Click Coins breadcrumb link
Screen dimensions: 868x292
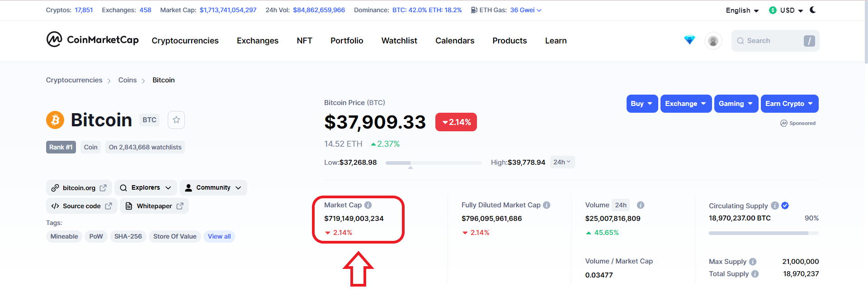click(127, 80)
